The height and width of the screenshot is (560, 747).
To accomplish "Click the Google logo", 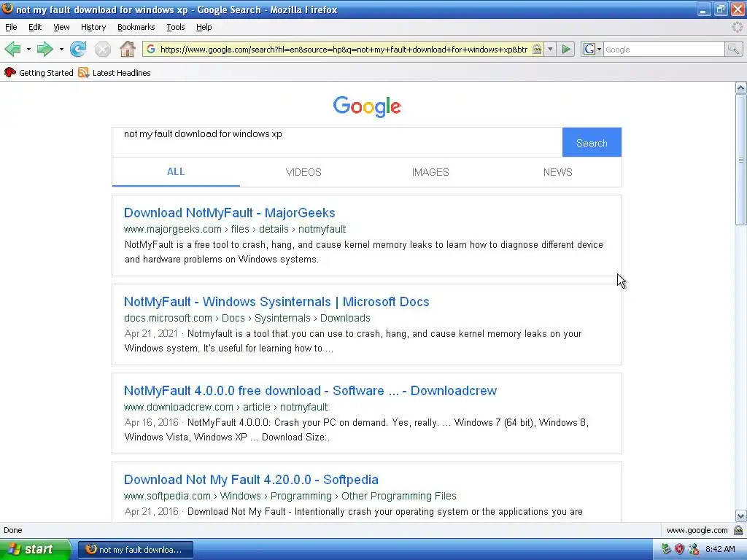I will (367, 106).
